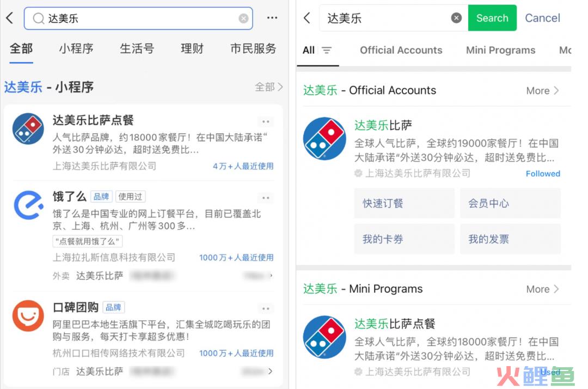Viewport: 588px width, 389px height.
Task: Open the 饿了么 app icon
Action: point(28,205)
